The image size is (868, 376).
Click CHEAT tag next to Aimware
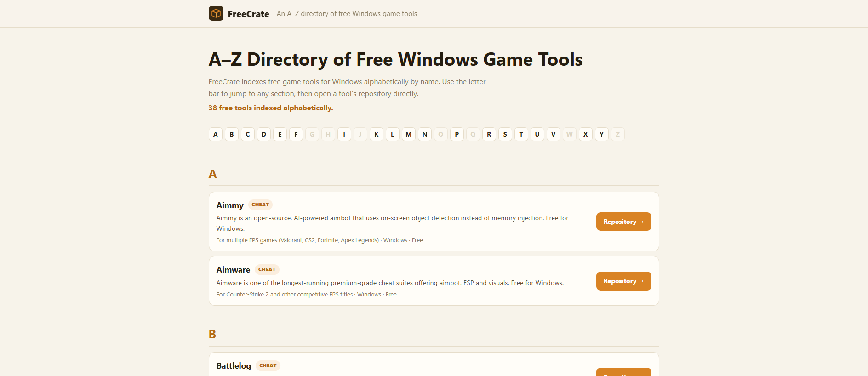(x=267, y=269)
